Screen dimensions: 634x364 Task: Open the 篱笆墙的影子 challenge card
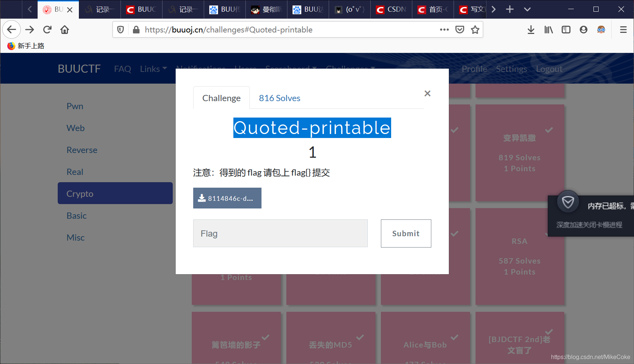236,338
